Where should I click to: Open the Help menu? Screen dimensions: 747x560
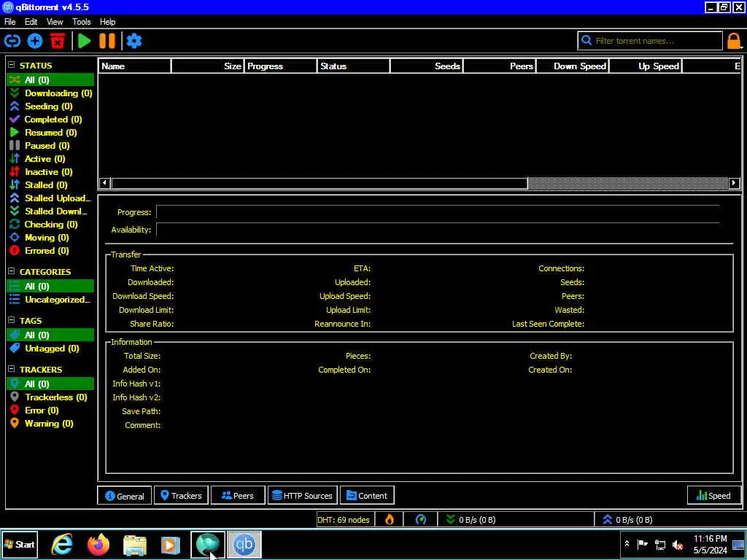click(108, 22)
